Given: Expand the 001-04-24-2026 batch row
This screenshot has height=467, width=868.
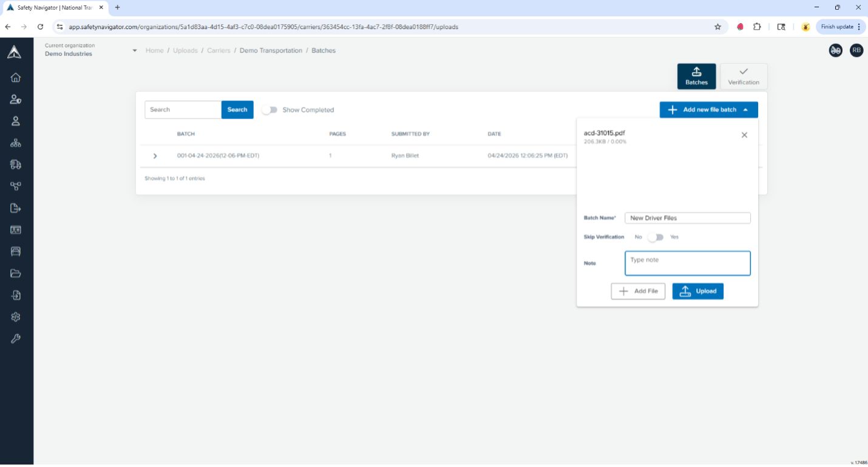Looking at the screenshot, I should (x=155, y=156).
